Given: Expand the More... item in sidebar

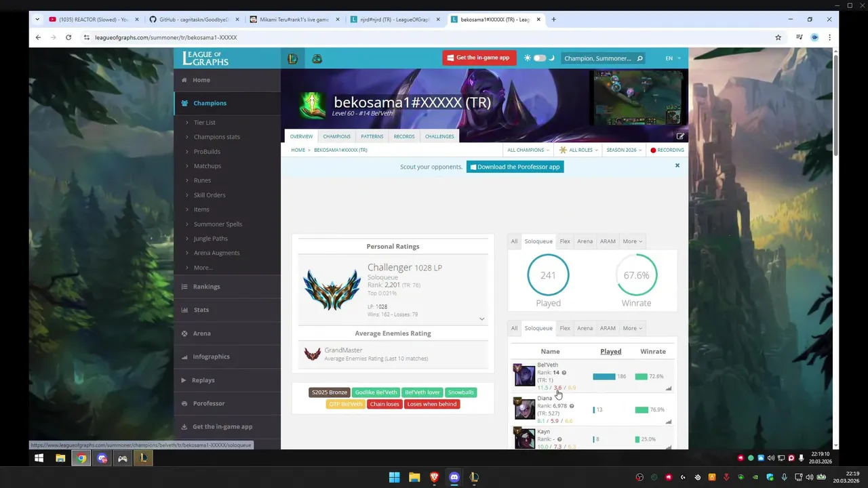Looking at the screenshot, I should [203, 268].
